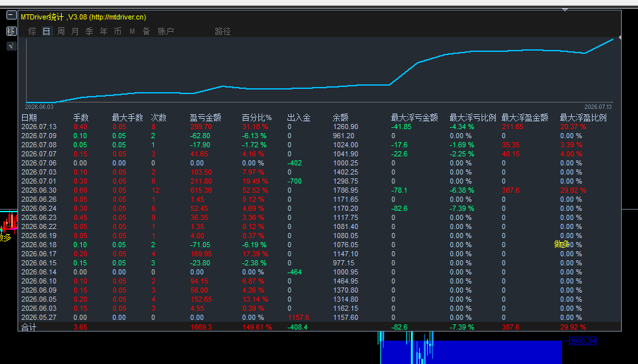Click the 合计 totals row label
The image size is (638, 364).
(x=29, y=328)
